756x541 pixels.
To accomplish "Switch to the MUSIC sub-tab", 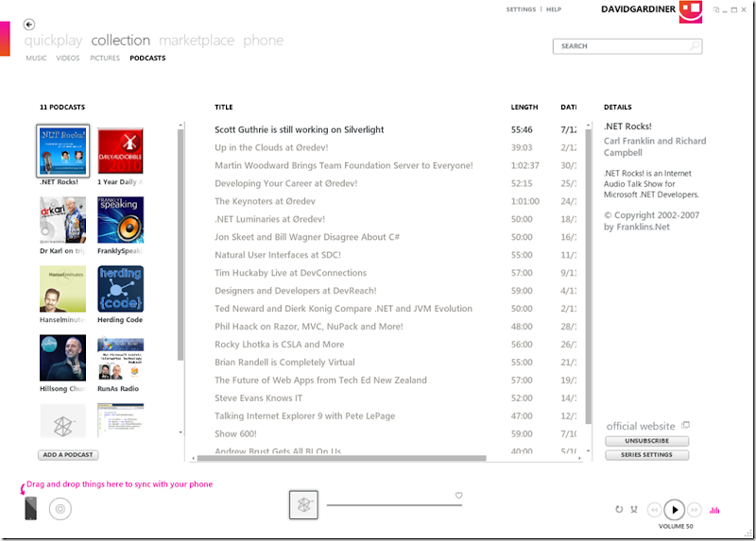I will 36,58.
